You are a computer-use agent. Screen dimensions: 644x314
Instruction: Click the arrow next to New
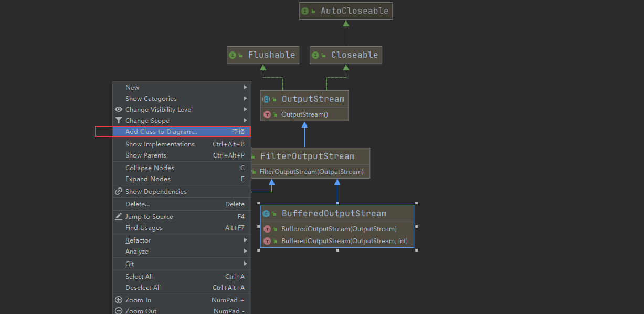coord(245,88)
